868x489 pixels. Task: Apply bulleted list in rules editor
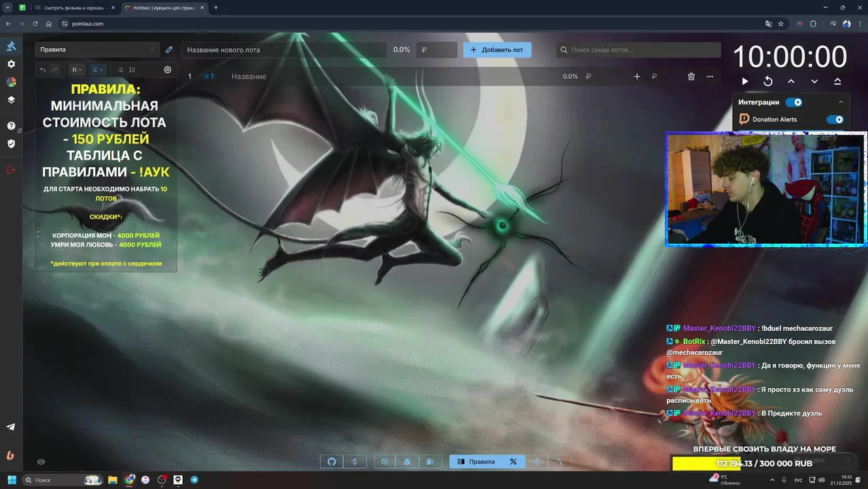pyautogui.click(x=120, y=69)
